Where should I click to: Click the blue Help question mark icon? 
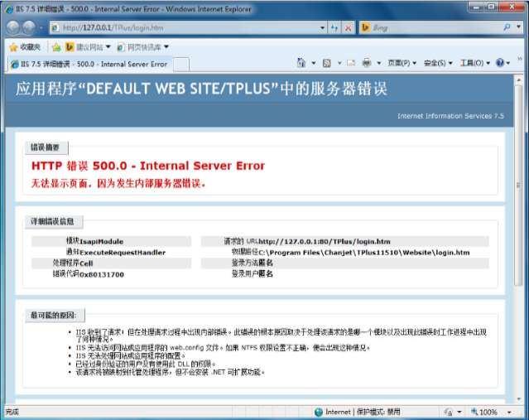pyautogui.click(x=500, y=62)
